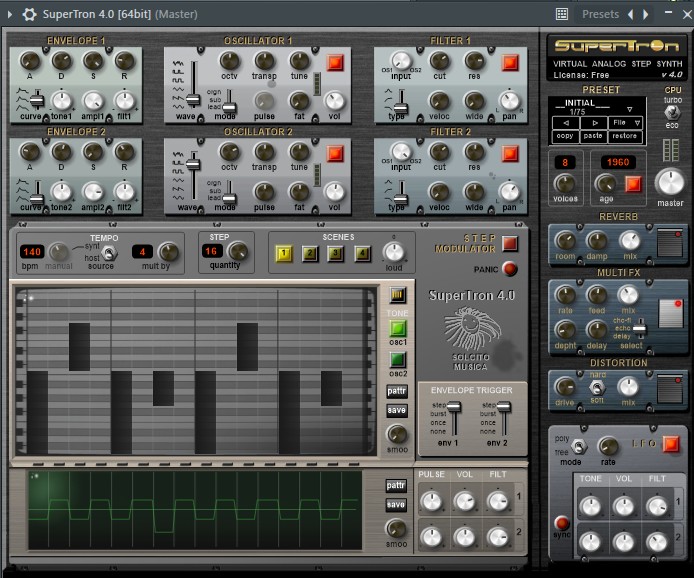Click the previous preset triangle in PRESET panel
Viewport: 694px width, 578px height.
566,123
